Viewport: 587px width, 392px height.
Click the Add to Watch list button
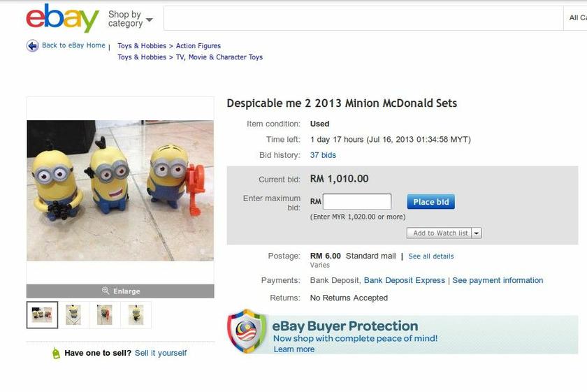coord(440,233)
